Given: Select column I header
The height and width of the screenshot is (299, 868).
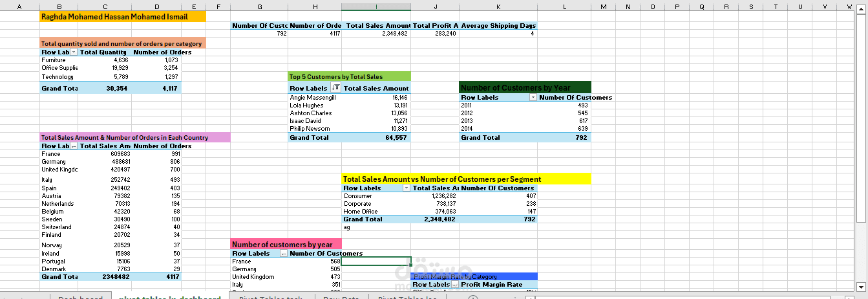Looking at the screenshot, I should (376, 6).
